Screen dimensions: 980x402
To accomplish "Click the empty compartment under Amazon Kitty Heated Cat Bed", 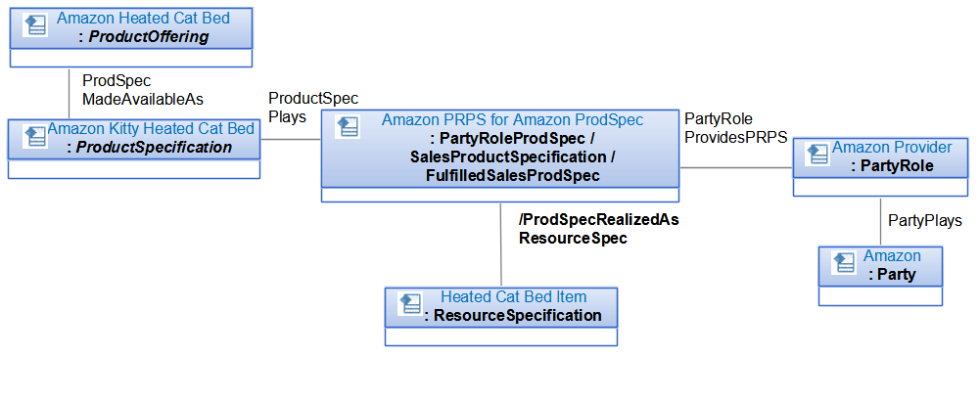I will 134,170.
